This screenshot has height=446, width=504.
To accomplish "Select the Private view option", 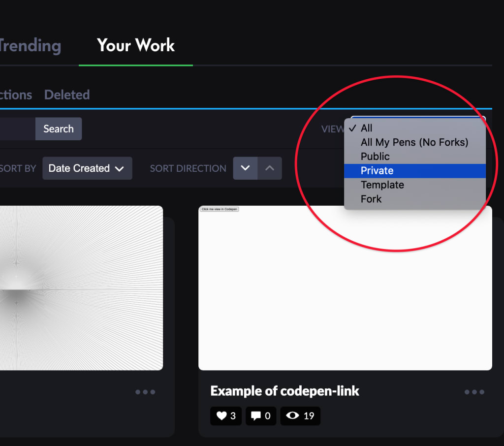I will click(414, 171).
